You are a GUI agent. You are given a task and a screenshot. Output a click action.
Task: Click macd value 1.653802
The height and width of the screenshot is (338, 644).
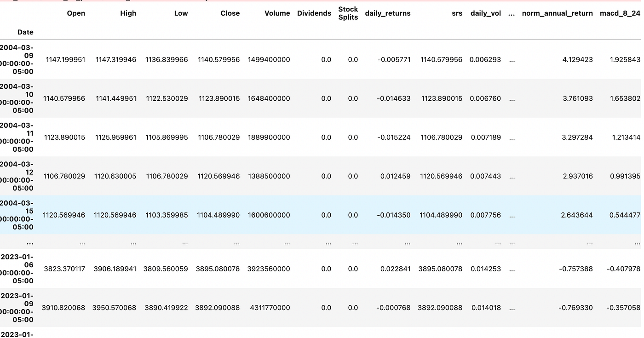coord(624,98)
